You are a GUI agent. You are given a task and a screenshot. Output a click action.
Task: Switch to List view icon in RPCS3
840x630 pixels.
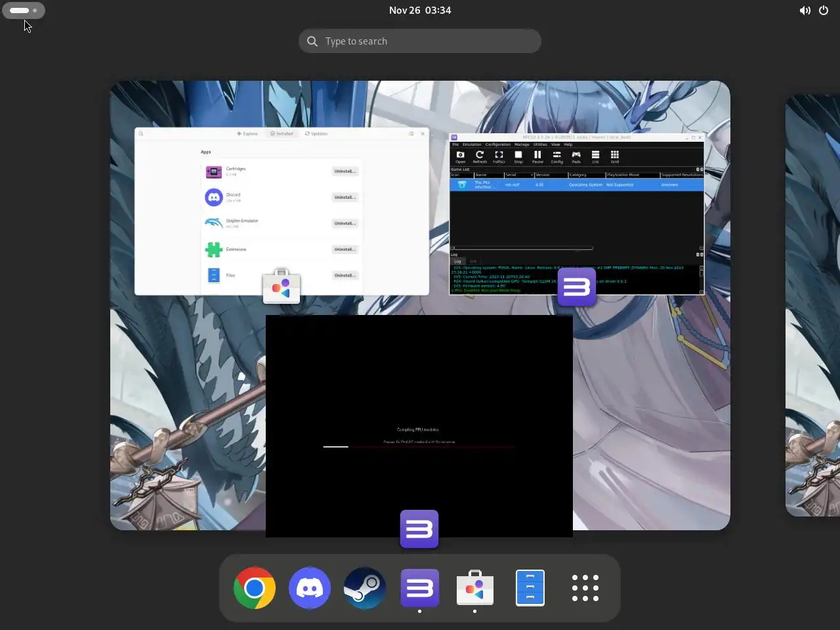[x=595, y=157]
